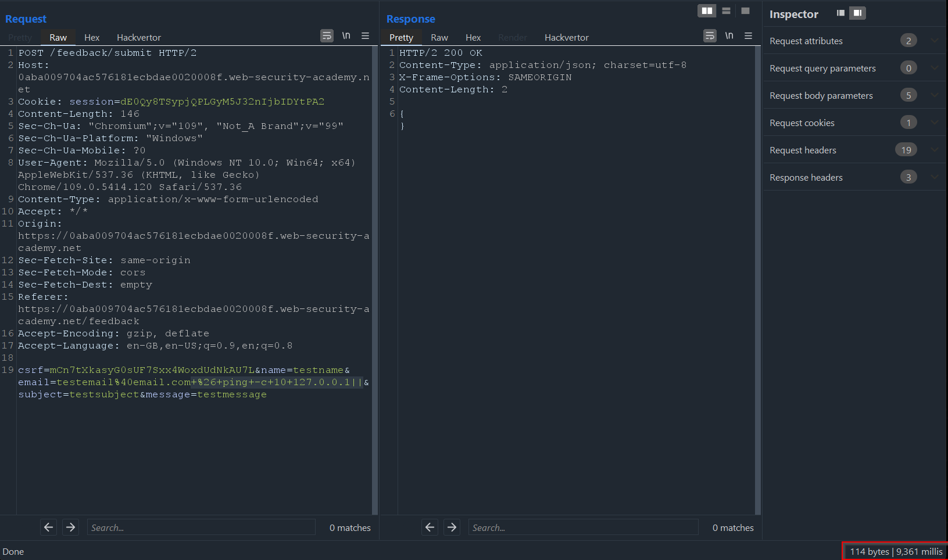The width and height of the screenshot is (948, 560).
Task: Click the Request panel heading
Action: [26, 19]
